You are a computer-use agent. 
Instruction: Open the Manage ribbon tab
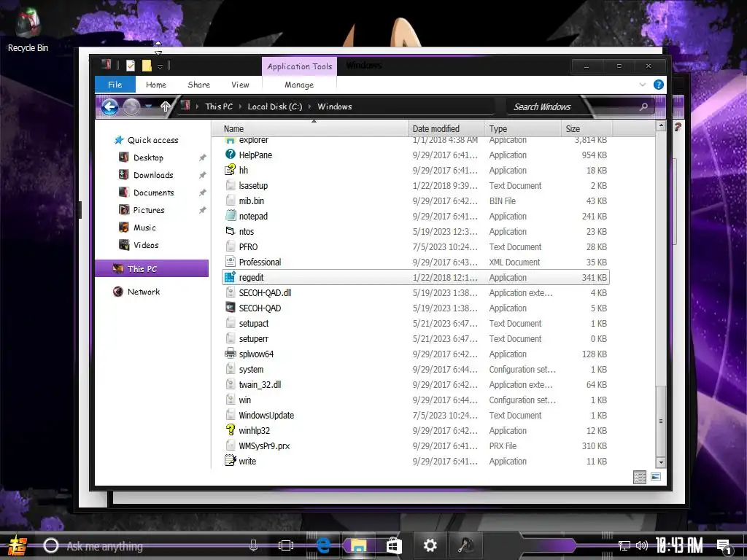pyautogui.click(x=299, y=85)
